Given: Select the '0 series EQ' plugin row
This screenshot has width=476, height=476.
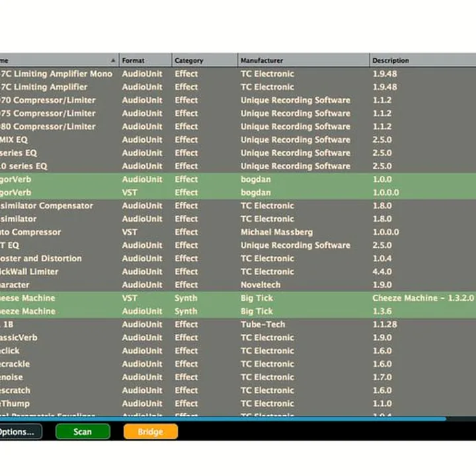Looking at the screenshot, I should (238, 166).
